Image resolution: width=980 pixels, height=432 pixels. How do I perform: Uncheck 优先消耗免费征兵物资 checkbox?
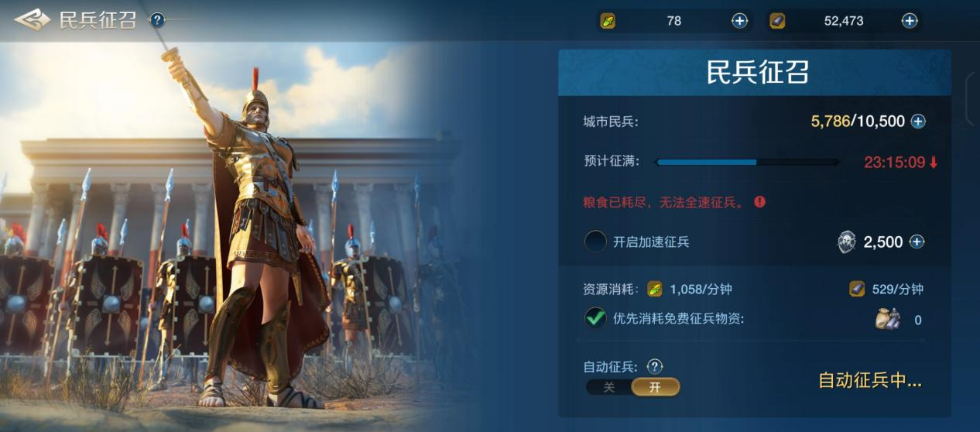(595, 318)
